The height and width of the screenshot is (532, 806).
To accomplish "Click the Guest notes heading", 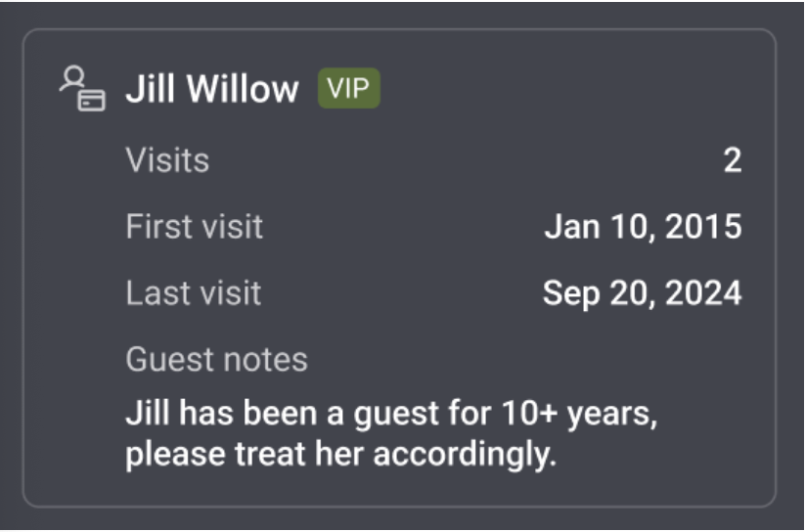I will (x=216, y=360).
